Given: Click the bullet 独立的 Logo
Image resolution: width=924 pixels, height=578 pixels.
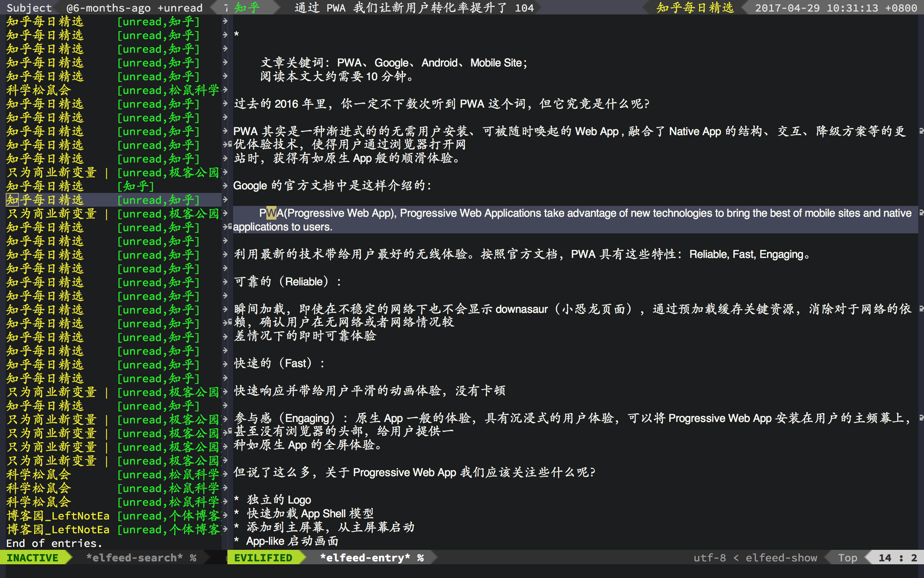Looking at the screenshot, I should (x=279, y=500).
